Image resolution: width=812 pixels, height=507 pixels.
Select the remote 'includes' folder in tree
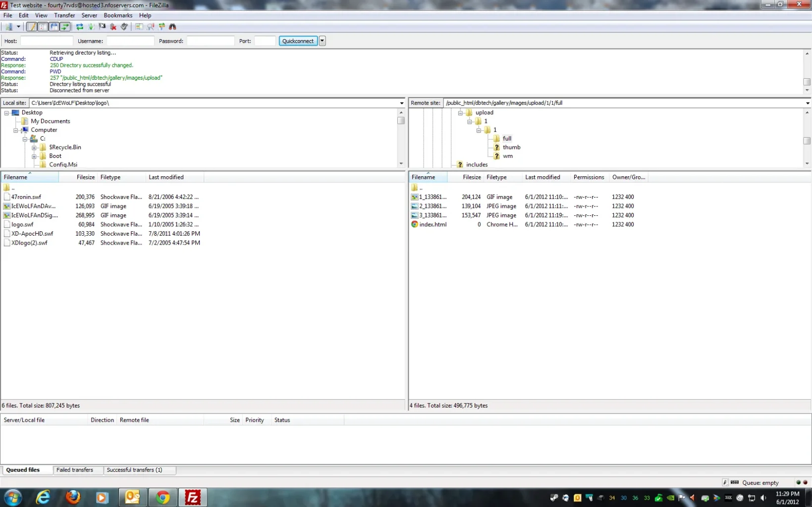click(x=477, y=164)
